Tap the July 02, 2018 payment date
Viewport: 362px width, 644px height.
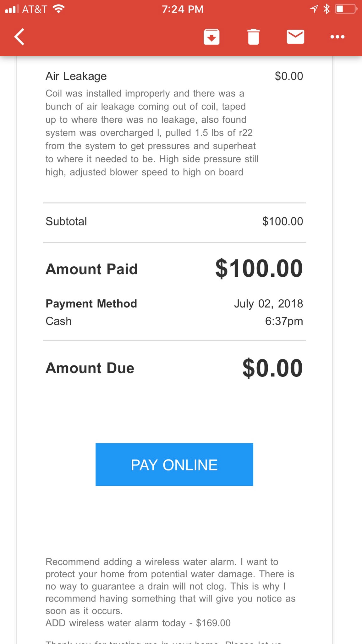click(268, 304)
